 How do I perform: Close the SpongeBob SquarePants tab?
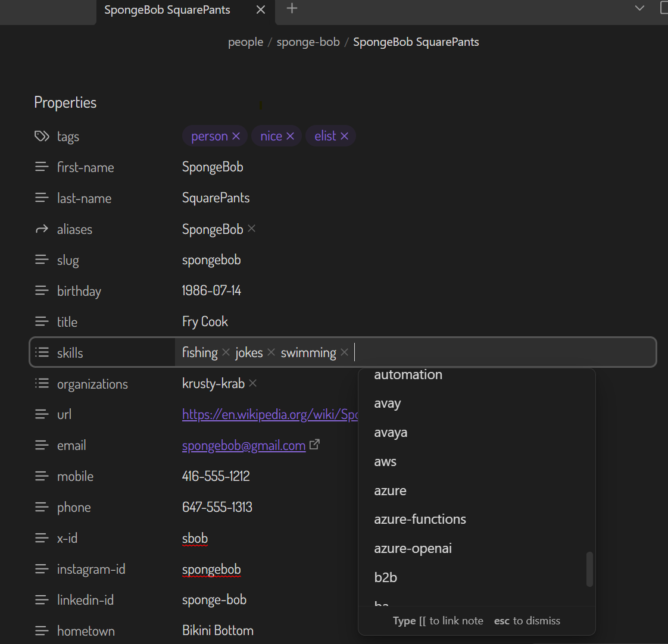(x=261, y=10)
